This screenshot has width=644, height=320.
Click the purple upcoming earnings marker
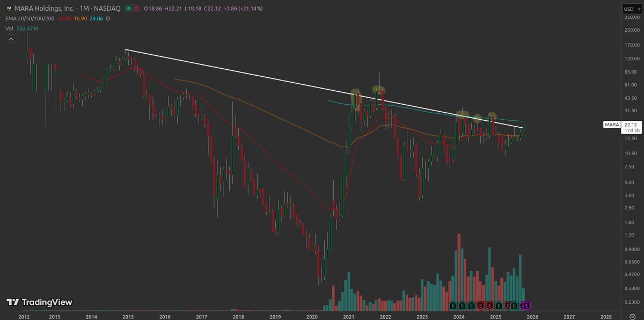[526, 305]
